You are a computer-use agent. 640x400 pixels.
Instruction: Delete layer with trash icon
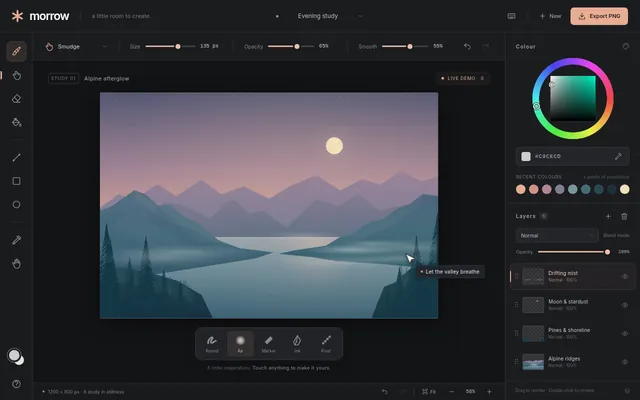point(624,216)
